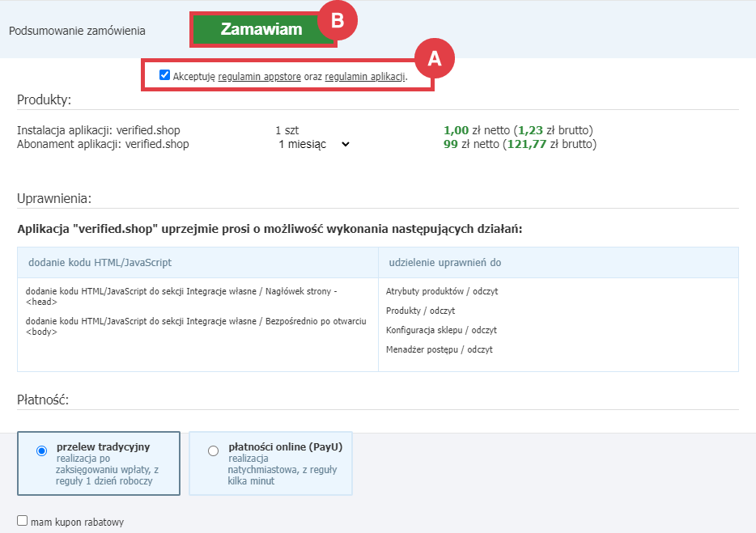Click Abonament aplikacji: verified.shop product label

tap(103, 145)
